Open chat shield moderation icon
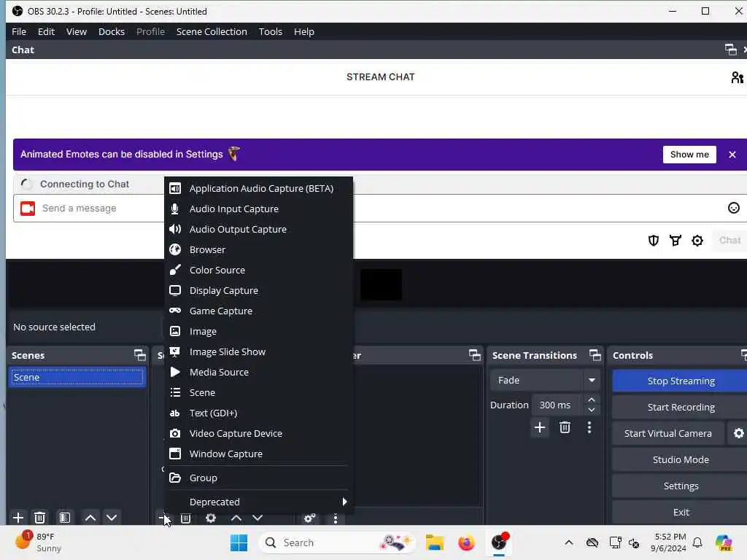Image resolution: width=747 pixels, height=560 pixels. [x=654, y=241]
